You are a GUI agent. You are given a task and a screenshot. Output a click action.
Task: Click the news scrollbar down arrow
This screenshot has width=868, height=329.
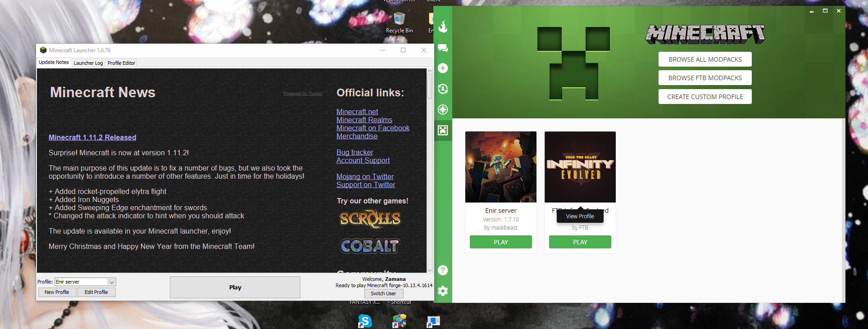[430, 270]
